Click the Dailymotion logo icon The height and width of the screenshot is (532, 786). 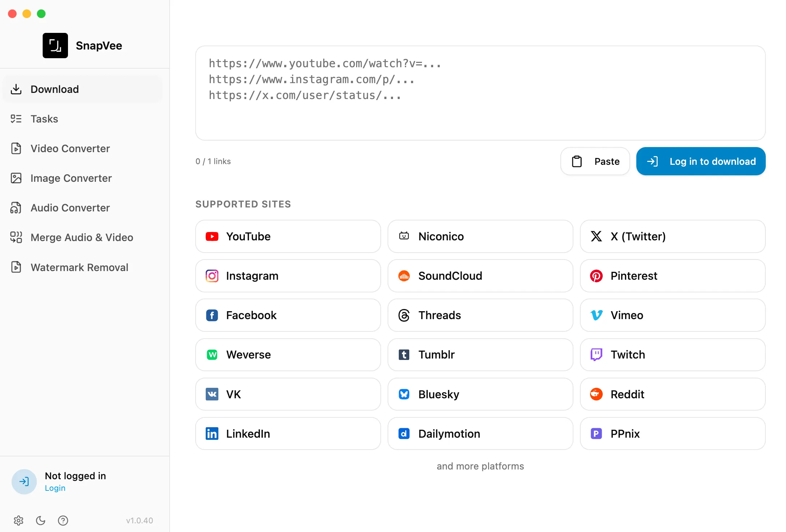coord(404,433)
